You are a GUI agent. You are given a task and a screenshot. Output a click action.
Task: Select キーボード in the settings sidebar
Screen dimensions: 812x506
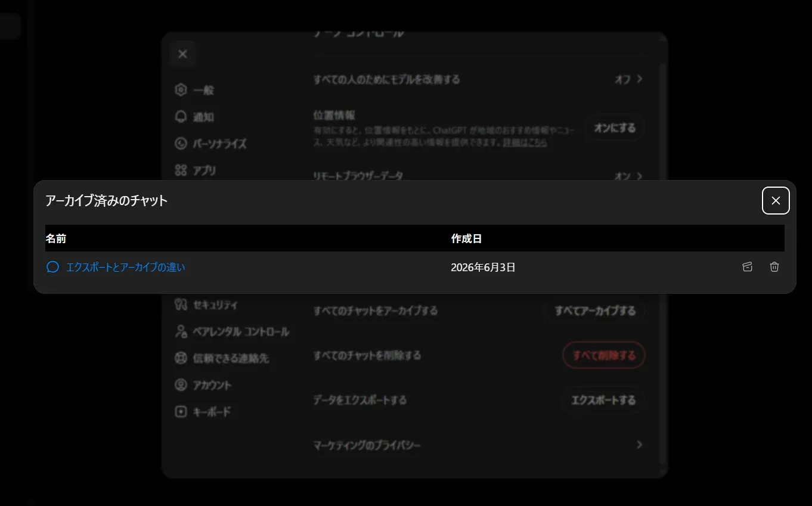[203, 412]
